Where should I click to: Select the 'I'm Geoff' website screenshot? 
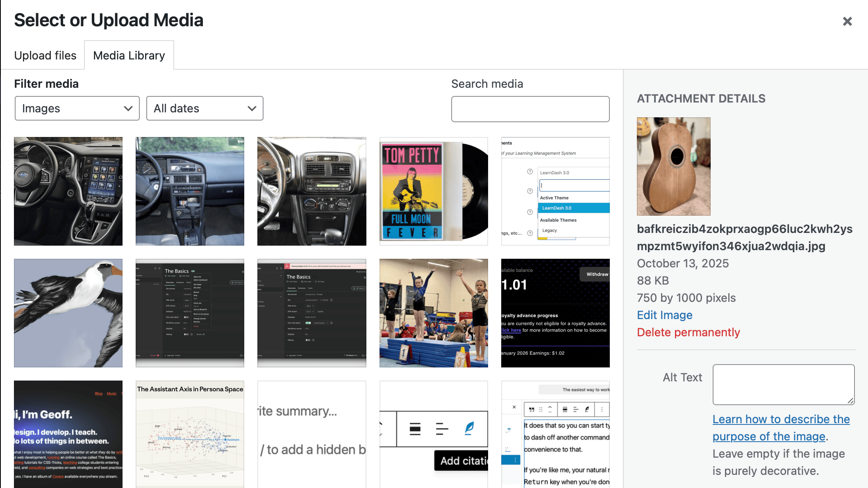(x=68, y=434)
